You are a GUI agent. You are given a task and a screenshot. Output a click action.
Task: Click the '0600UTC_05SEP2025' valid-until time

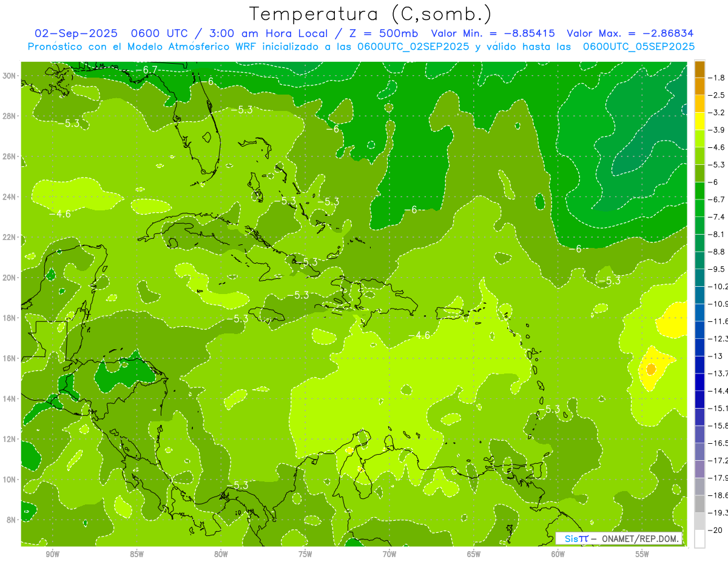click(639, 47)
